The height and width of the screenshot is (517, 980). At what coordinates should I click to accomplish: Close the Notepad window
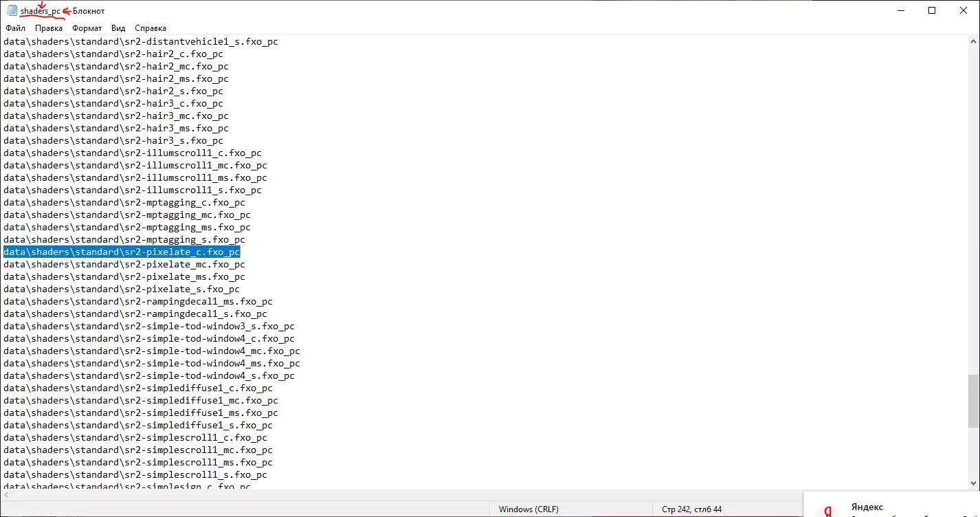964,10
